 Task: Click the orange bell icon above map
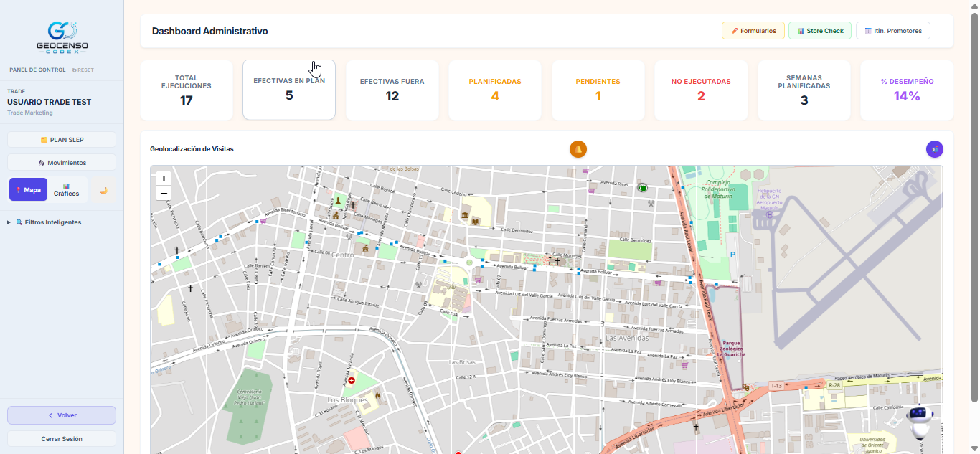(x=578, y=148)
